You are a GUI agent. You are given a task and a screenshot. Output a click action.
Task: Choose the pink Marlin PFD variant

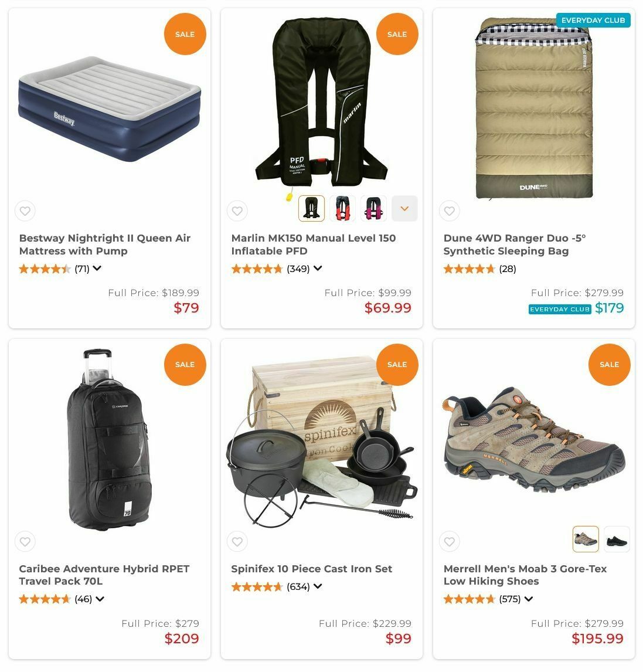tap(373, 208)
